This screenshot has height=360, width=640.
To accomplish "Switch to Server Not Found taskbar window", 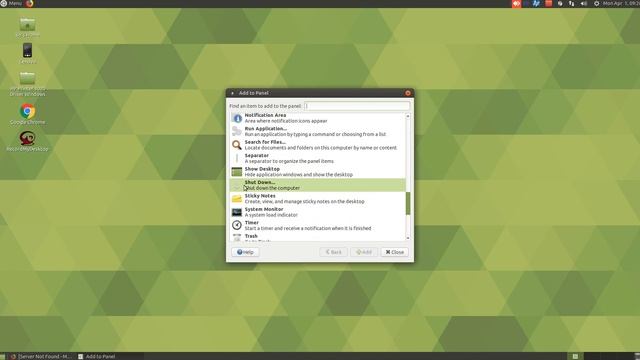I will (41, 356).
